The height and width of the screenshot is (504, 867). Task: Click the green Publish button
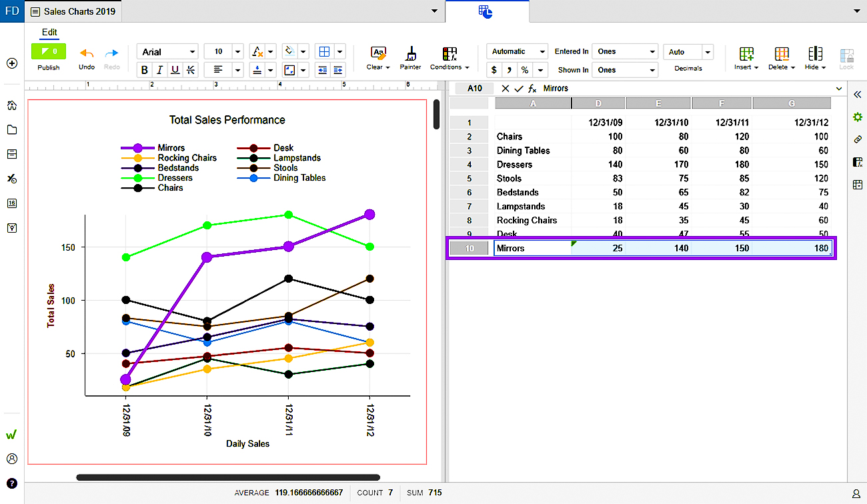[49, 51]
